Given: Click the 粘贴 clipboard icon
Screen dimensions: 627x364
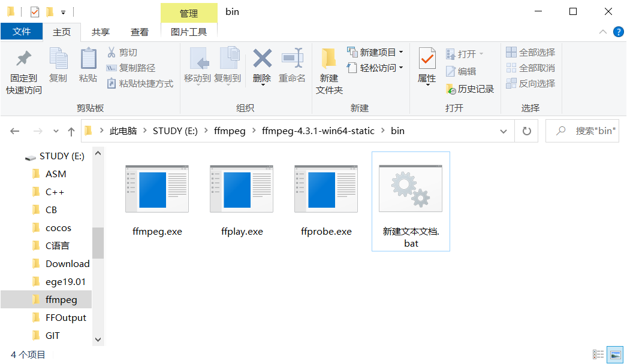Looking at the screenshot, I should click(x=88, y=58).
